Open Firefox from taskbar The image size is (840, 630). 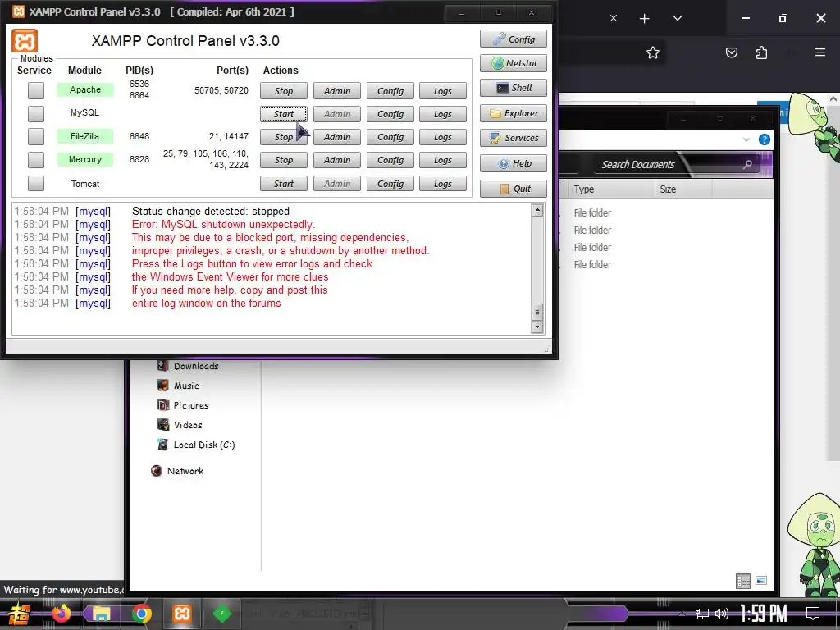pyautogui.click(x=61, y=613)
